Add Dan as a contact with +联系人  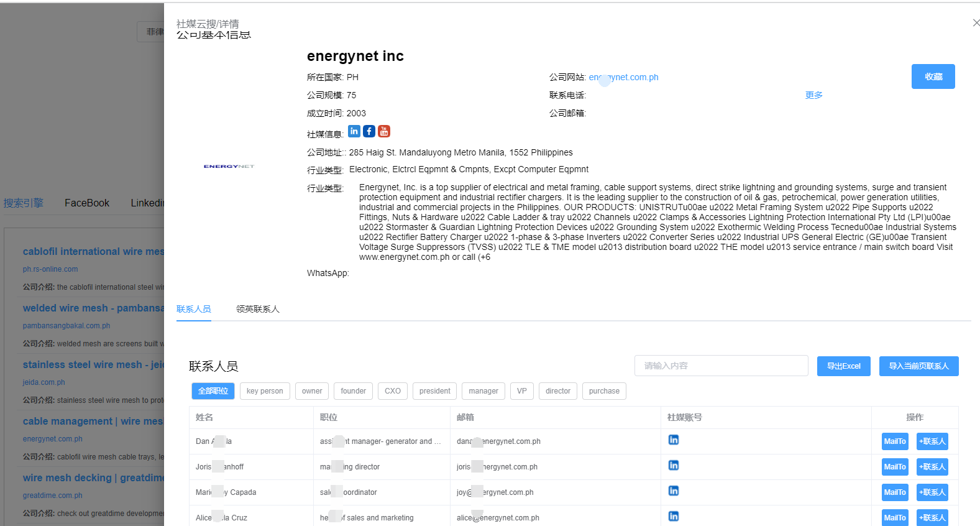point(932,441)
